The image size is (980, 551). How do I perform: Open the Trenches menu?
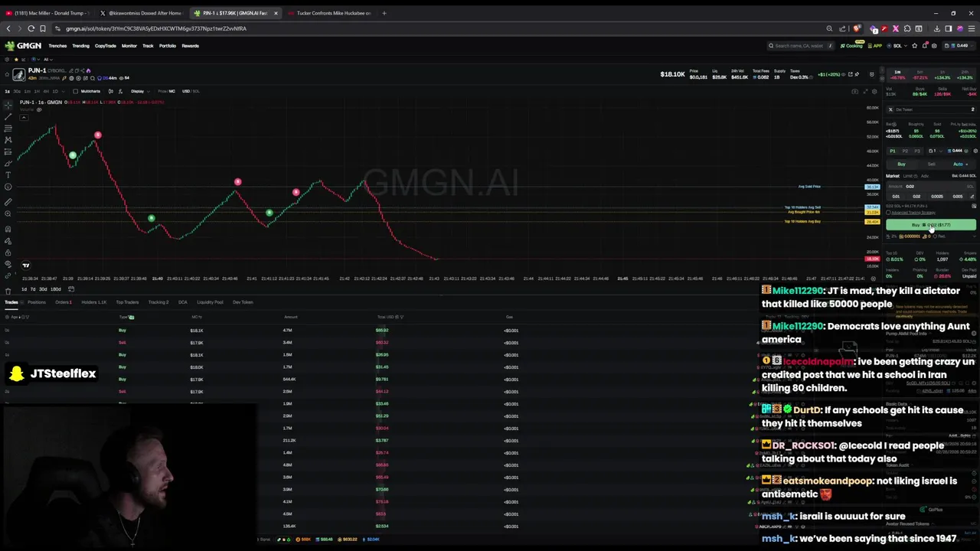[x=57, y=46]
